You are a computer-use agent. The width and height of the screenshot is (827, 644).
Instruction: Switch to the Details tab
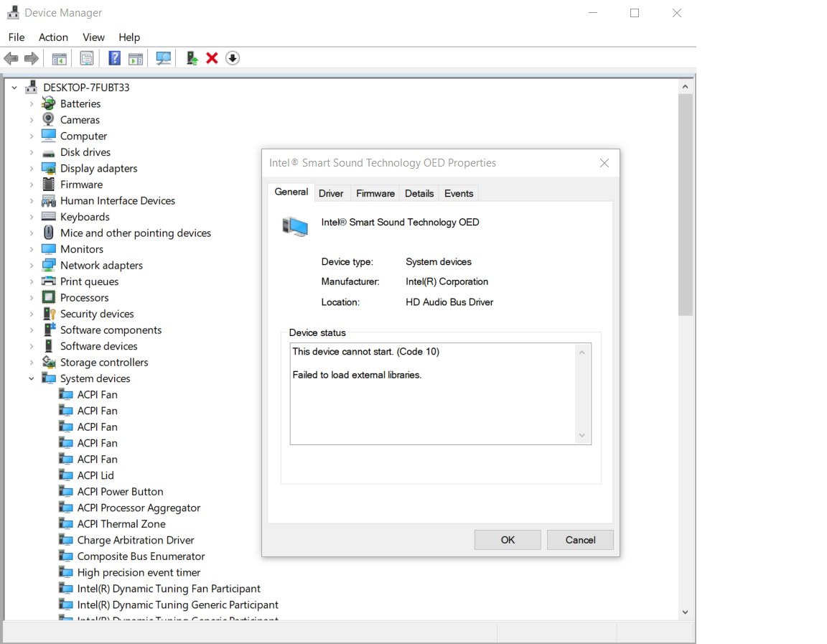click(419, 194)
